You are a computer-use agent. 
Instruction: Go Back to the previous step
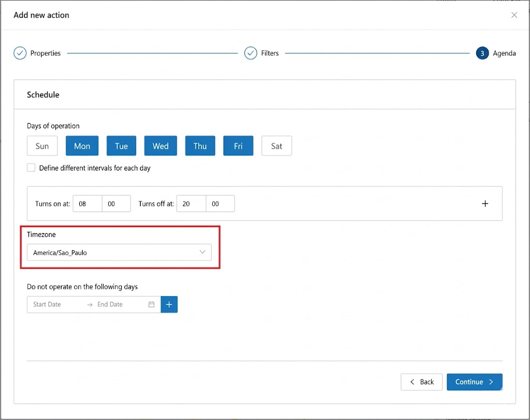(421, 382)
